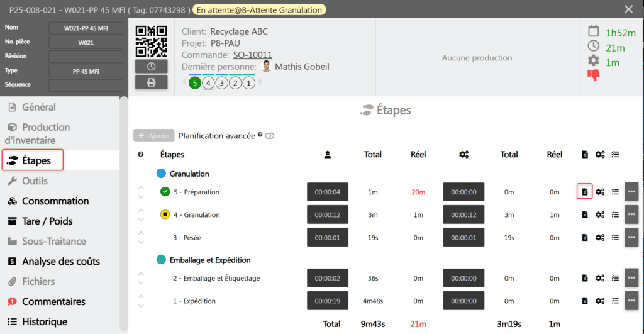Open the checklist icon for 3 - Pesée
This screenshot has width=644, height=334.
(616, 237)
